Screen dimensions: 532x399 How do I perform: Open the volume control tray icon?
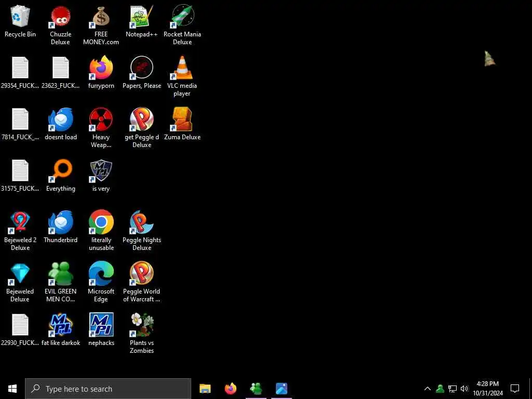click(x=464, y=389)
